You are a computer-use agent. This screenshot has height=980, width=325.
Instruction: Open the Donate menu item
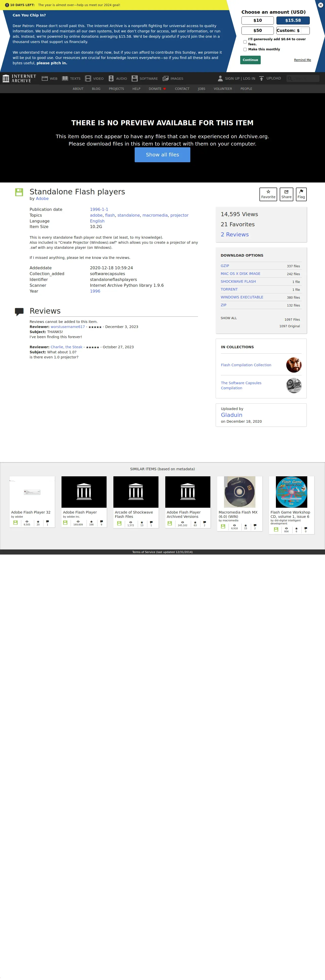pos(157,89)
